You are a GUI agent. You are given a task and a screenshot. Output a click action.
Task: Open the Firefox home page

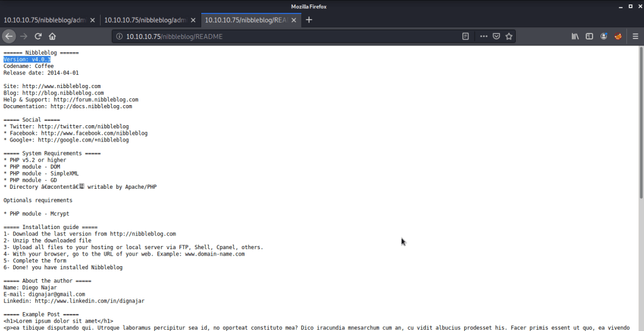click(53, 36)
